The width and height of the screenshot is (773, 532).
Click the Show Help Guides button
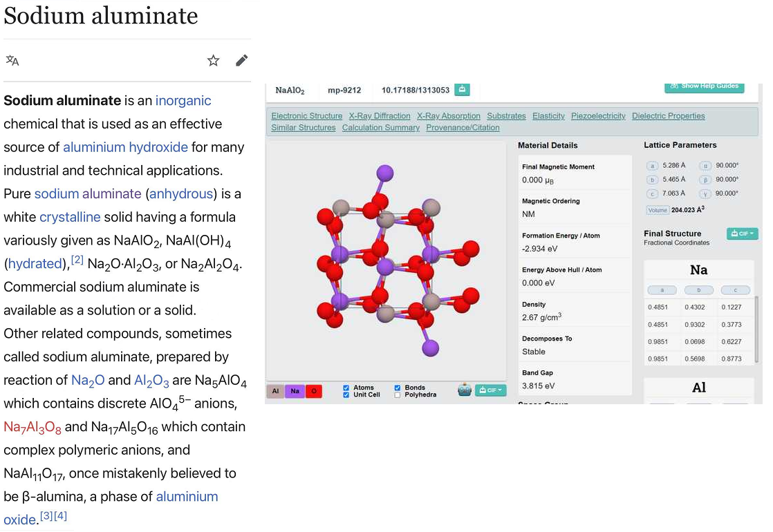click(704, 87)
